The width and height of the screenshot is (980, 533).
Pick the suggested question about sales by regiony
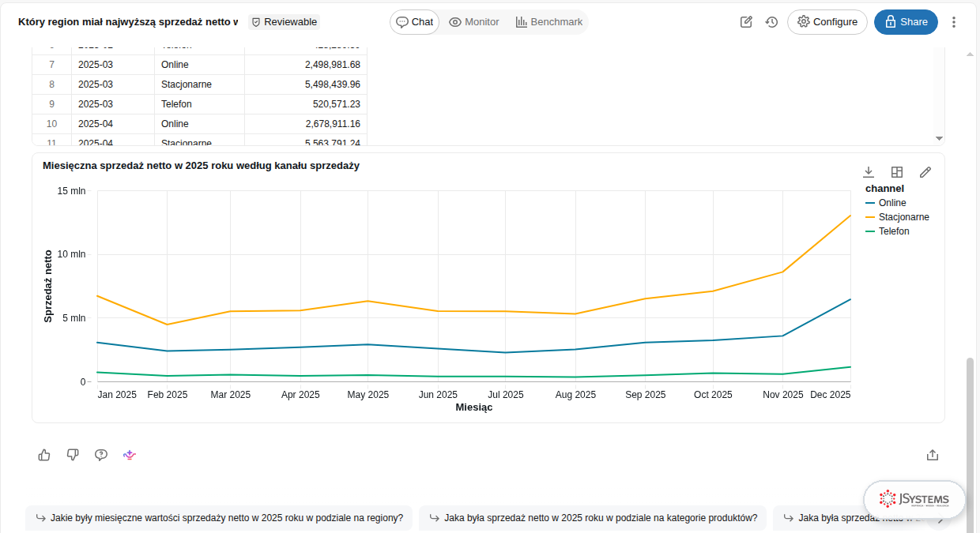pyautogui.click(x=219, y=518)
